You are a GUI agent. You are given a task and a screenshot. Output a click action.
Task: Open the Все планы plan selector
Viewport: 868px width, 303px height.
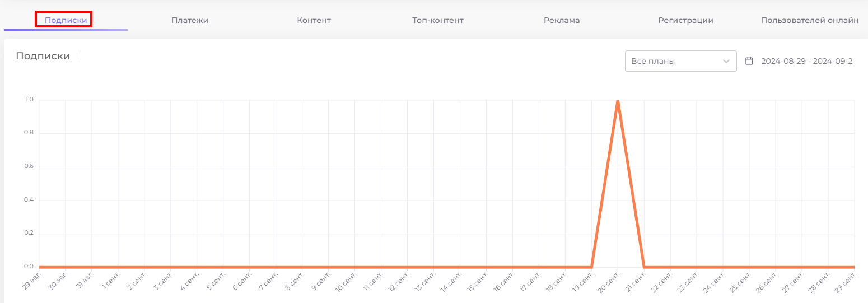tap(680, 61)
